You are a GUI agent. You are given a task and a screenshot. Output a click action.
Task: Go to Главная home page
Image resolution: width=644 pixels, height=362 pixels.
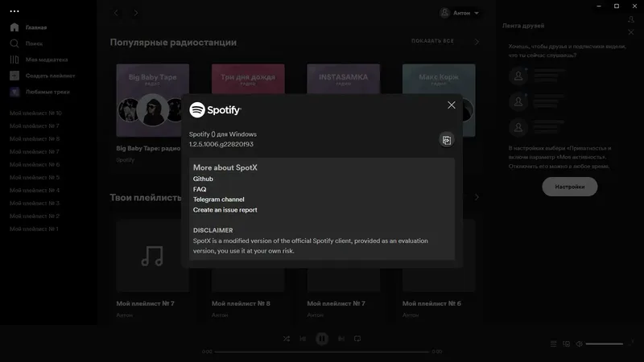coord(28,27)
